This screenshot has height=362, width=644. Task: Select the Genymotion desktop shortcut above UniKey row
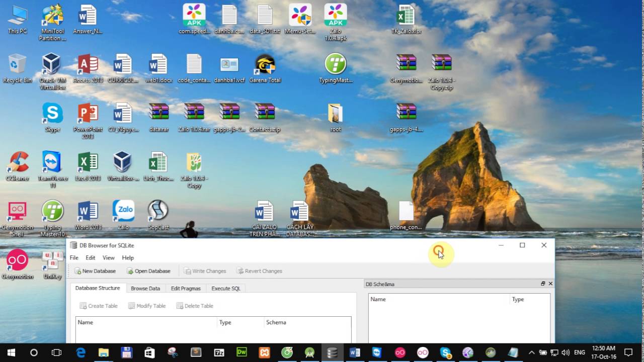(x=18, y=264)
